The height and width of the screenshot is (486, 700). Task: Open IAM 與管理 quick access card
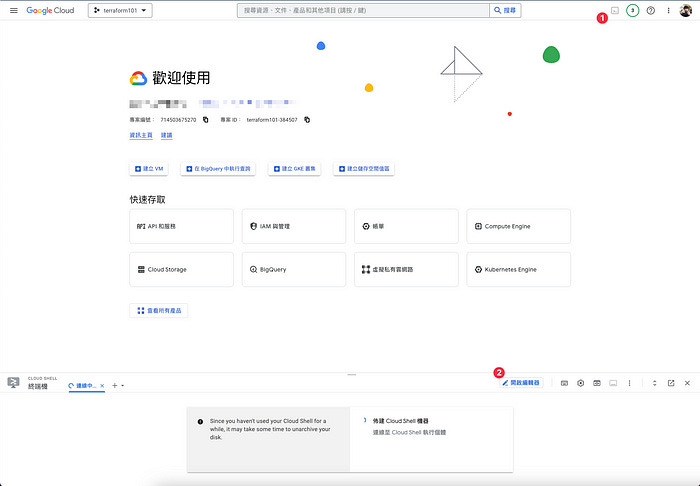[x=294, y=226]
